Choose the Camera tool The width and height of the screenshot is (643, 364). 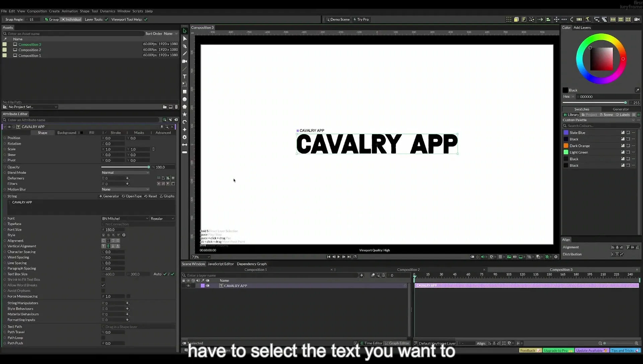point(185,61)
